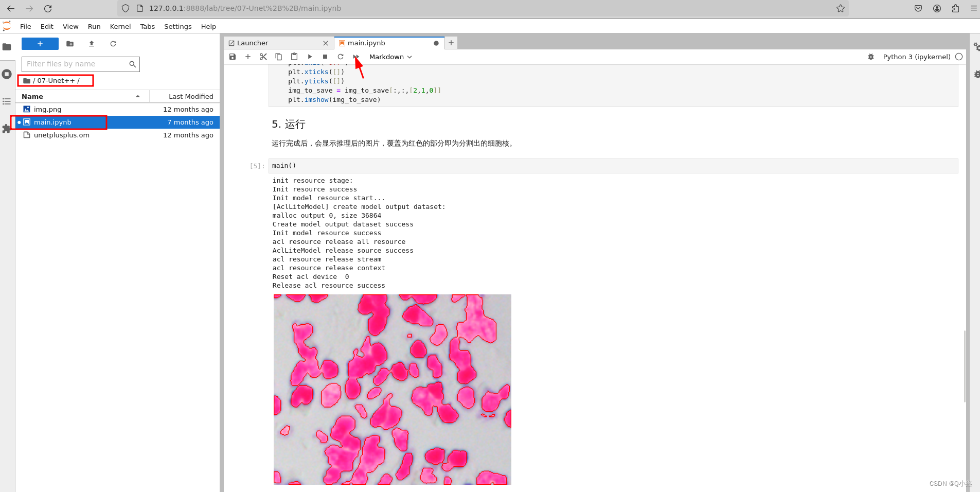Reload the browser page

[48, 8]
